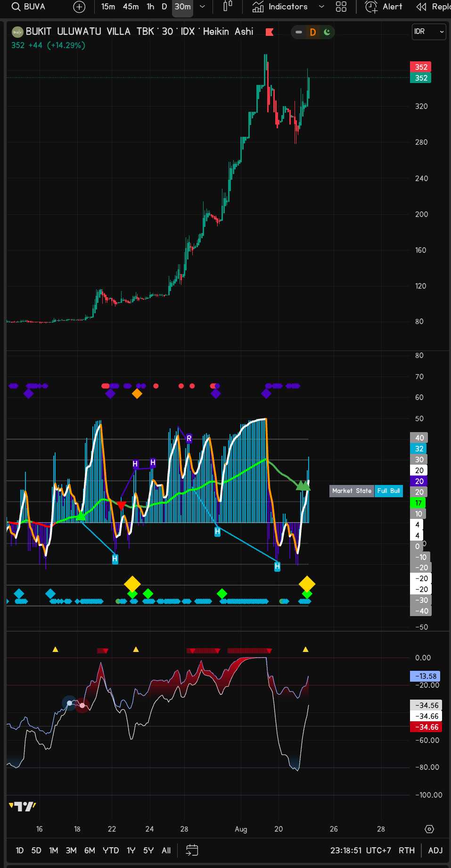Click the blue -13.58 value label

(x=426, y=676)
